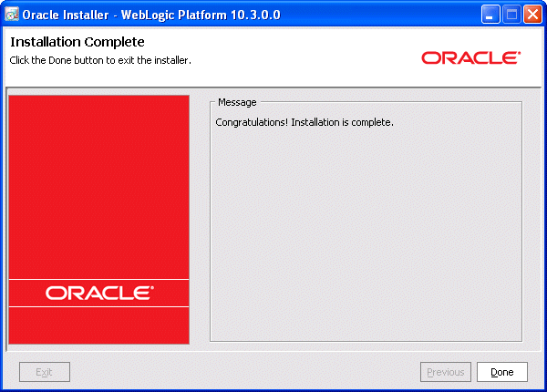Click "Click the Done button to exit" instruction text
Screen dimensions: 547x392
click(x=100, y=60)
